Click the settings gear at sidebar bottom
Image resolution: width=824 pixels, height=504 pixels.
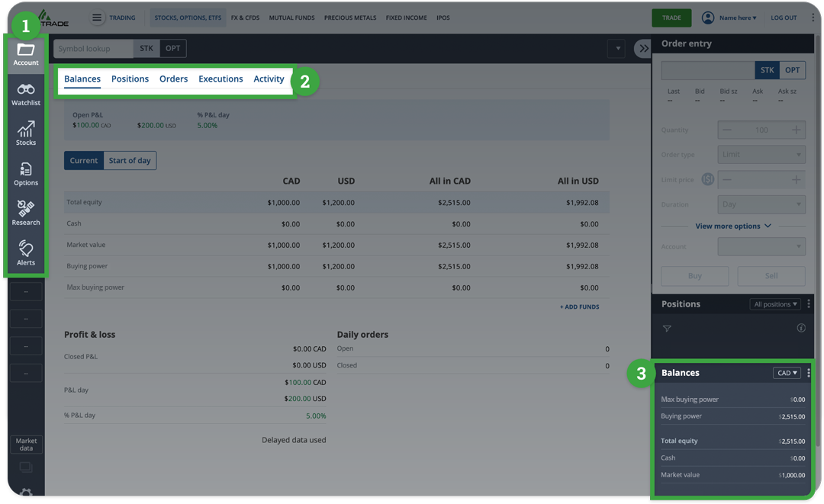pyautogui.click(x=25, y=494)
